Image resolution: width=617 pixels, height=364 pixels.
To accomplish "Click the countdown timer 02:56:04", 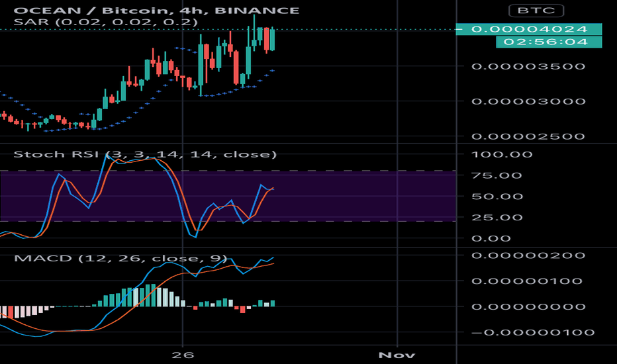I will [549, 42].
